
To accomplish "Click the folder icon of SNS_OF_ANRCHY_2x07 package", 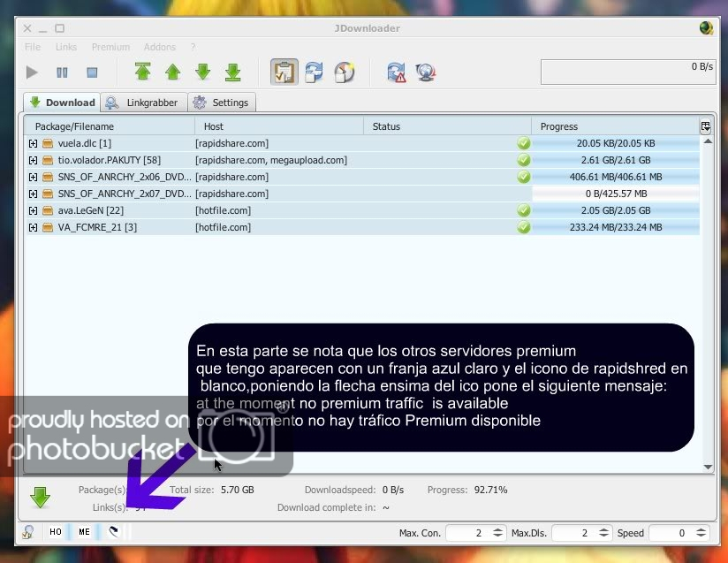I will click(x=48, y=194).
